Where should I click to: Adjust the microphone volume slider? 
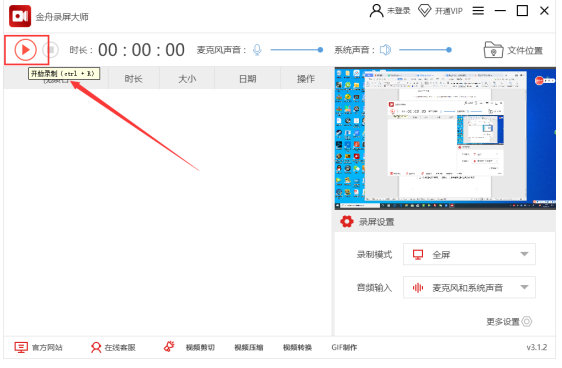297,50
